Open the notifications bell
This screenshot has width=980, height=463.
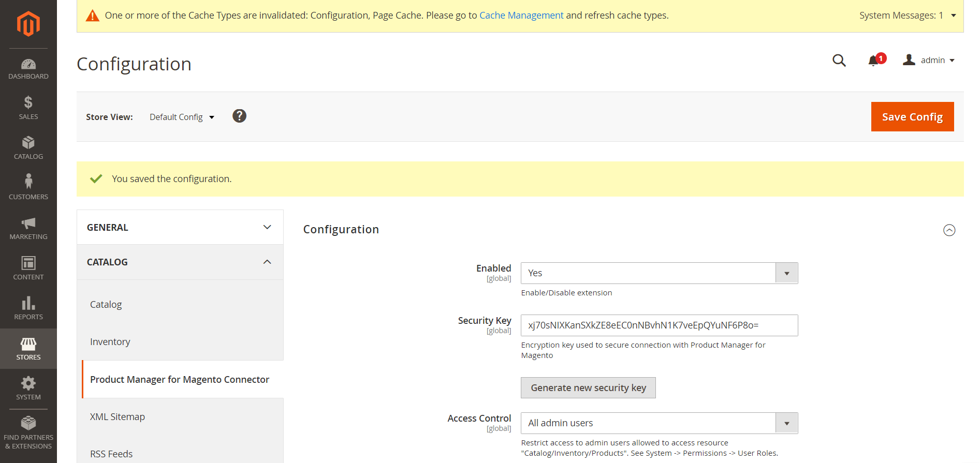point(874,61)
